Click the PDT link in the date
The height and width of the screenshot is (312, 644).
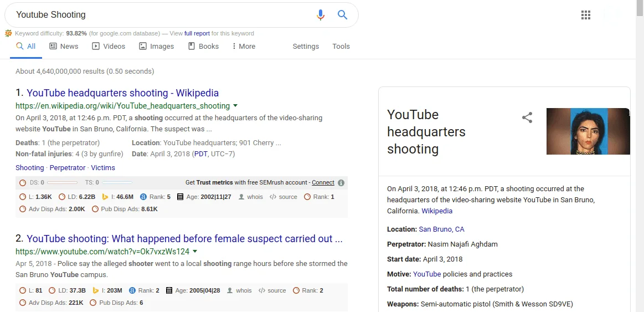(201, 154)
